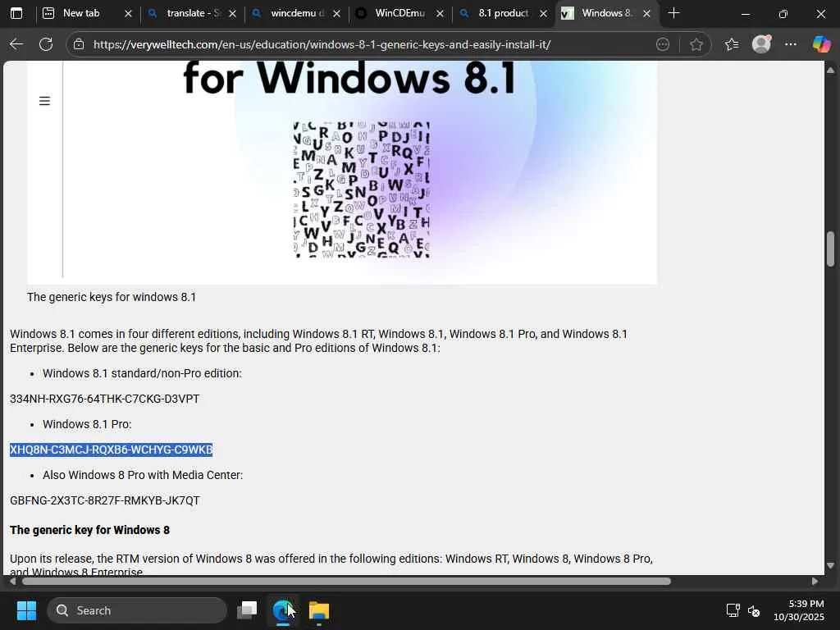Open Settings and more ellipsis menu
This screenshot has height=630, width=840.
(791, 44)
